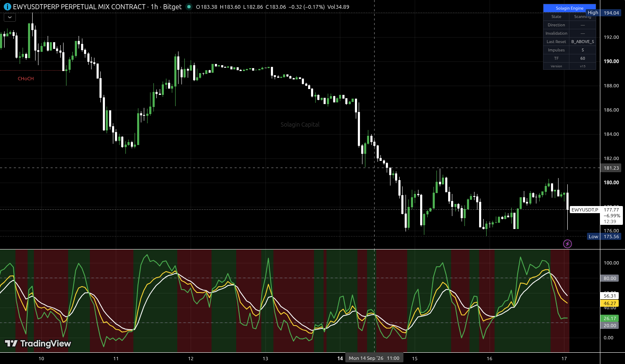Click the date label 15 on the time axis
This screenshot has height=364, width=625.
415,359
